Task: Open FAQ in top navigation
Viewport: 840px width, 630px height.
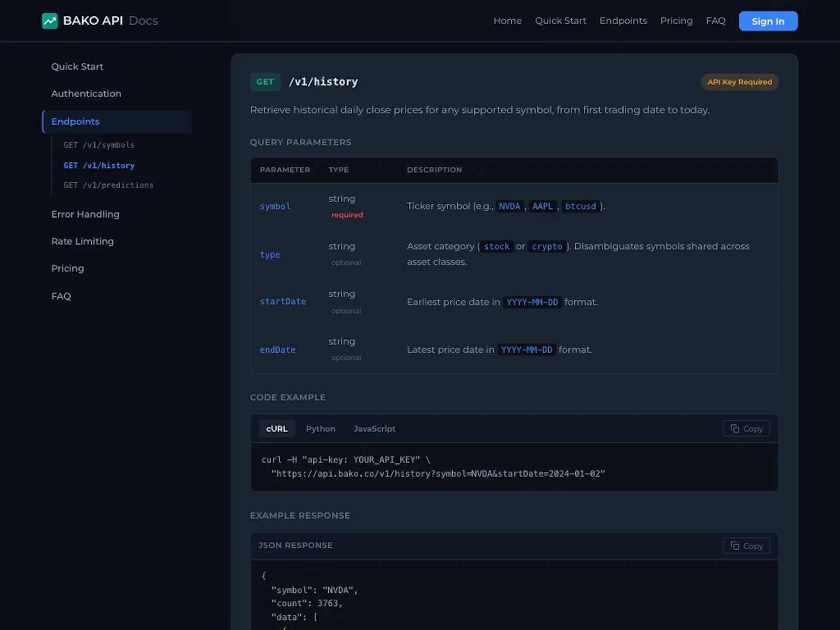Action: coord(716,20)
